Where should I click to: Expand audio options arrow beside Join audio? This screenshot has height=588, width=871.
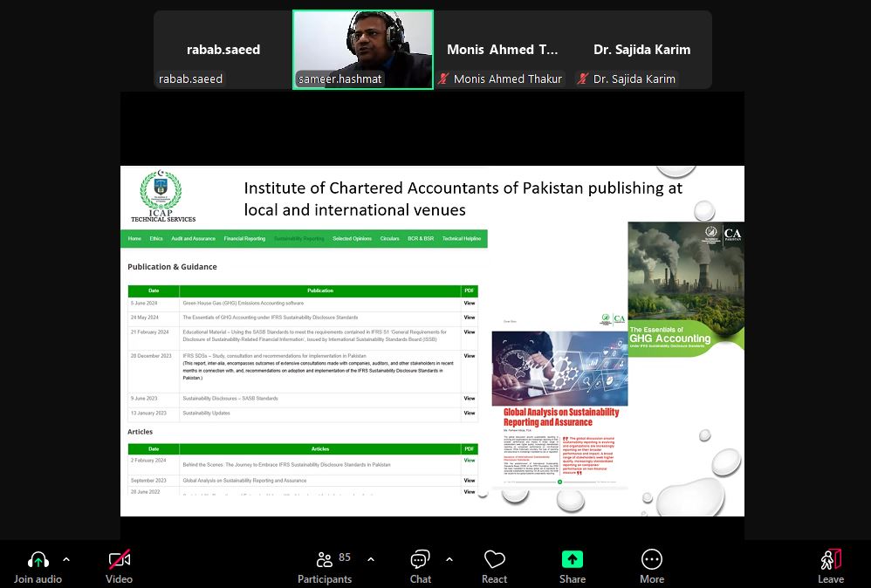click(66, 560)
